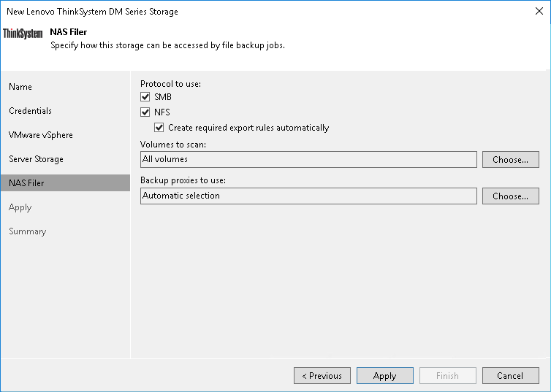551x392 pixels.
Task: Toggle the NFS protocol checkbox
Action: click(x=145, y=112)
